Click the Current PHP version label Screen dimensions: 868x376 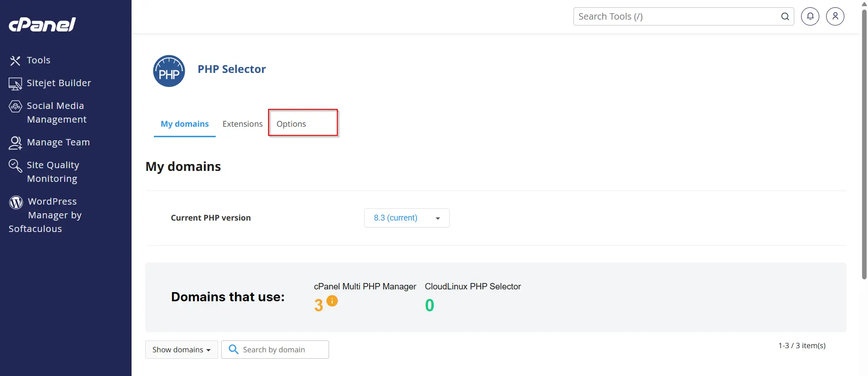(211, 218)
